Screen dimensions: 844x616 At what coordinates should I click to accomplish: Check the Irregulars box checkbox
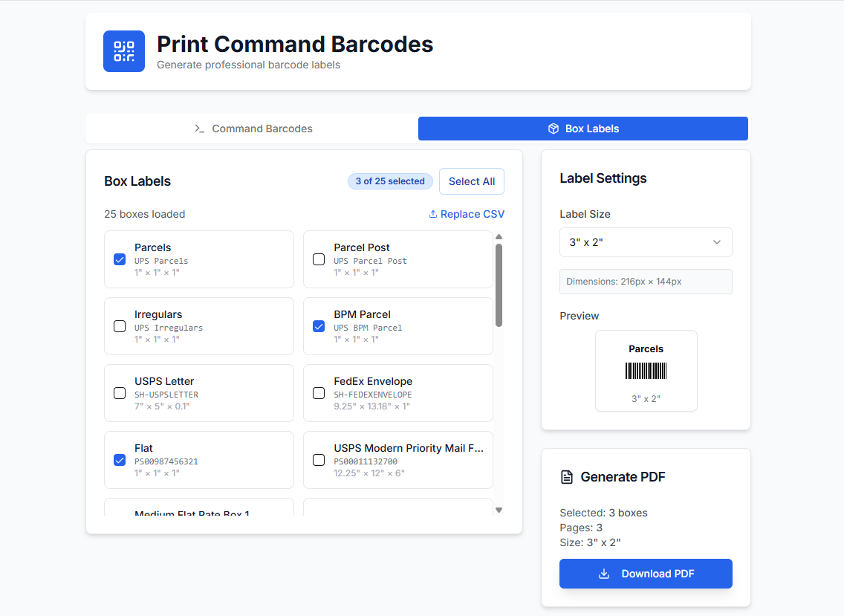[x=120, y=326]
